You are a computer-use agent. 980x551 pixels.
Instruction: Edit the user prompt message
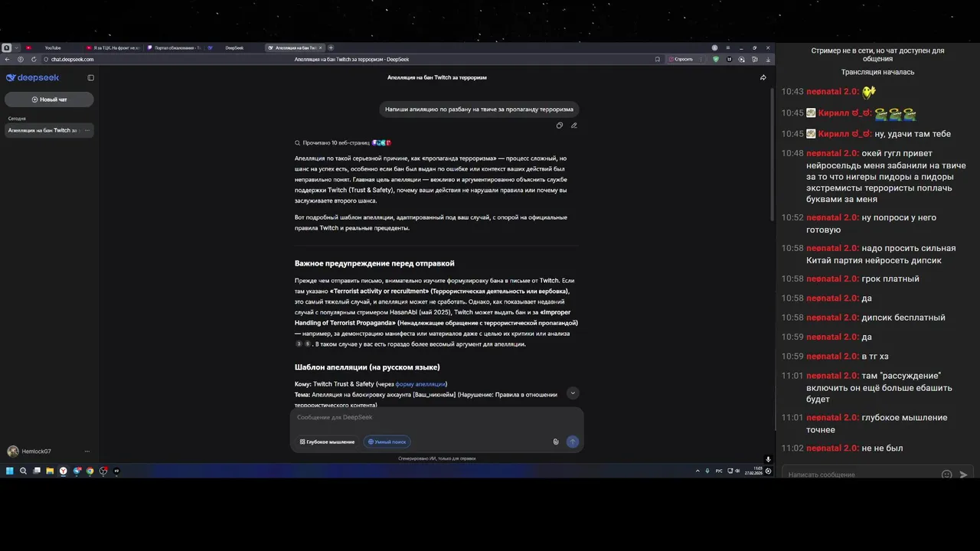573,126
